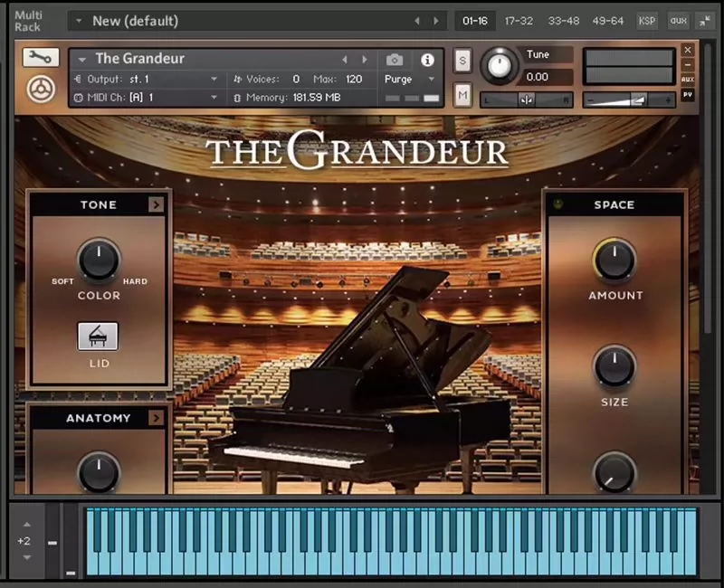
Task: Click the pitch bend wheel strip
Action: coord(52,540)
